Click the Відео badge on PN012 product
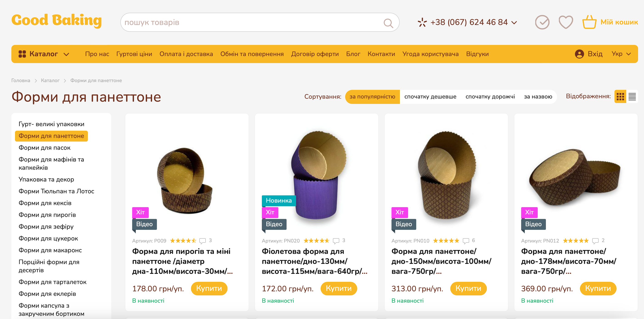Screen dimensions: 644x319 (533, 224)
